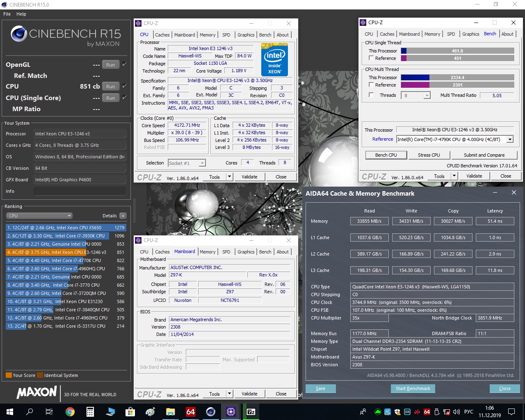This screenshot has width=525, height=420.
Task: Open the Windows Start menu
Action: click(10, 411)
